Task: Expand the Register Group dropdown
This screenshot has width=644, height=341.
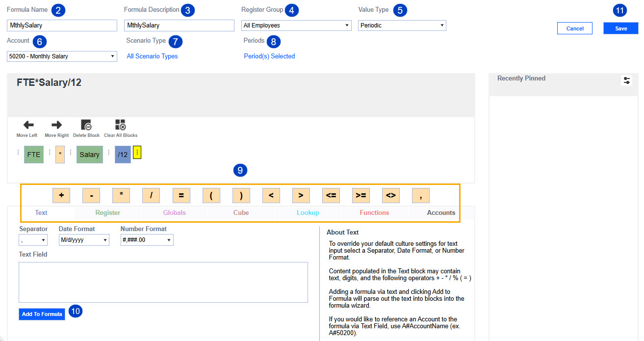Action: pyautogui.click(x=296, y=26)
